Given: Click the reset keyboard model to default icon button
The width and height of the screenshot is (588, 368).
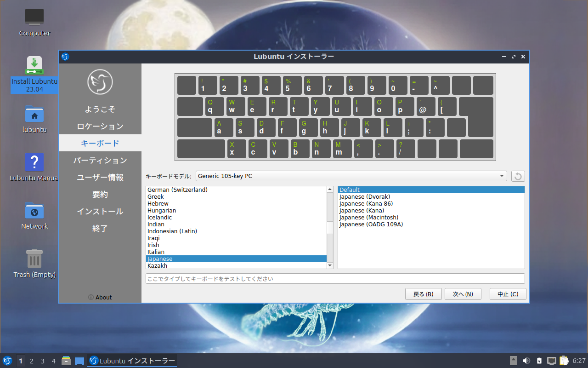Looking at the screenshot, I should [x=518, y=176].
